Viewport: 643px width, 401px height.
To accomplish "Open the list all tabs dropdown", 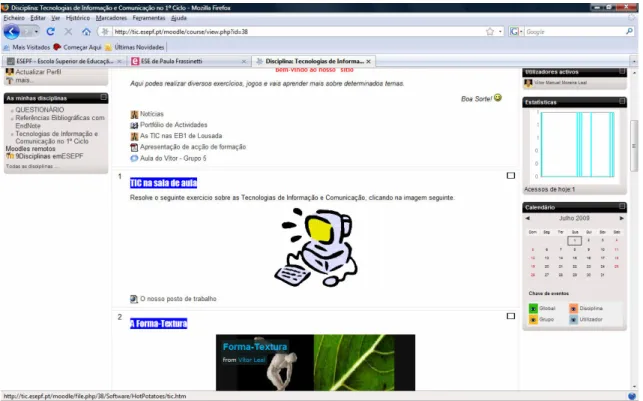I will [634, 61].
